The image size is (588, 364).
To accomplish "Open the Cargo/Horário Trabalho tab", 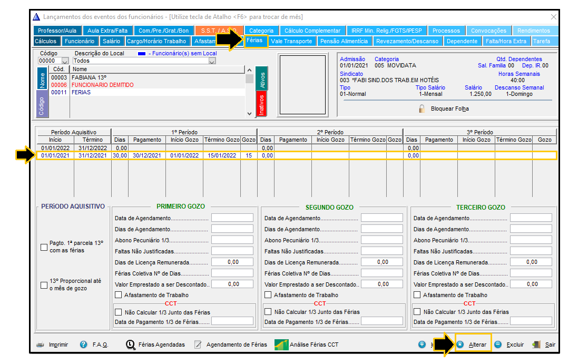I will click(x=156, y=41).
